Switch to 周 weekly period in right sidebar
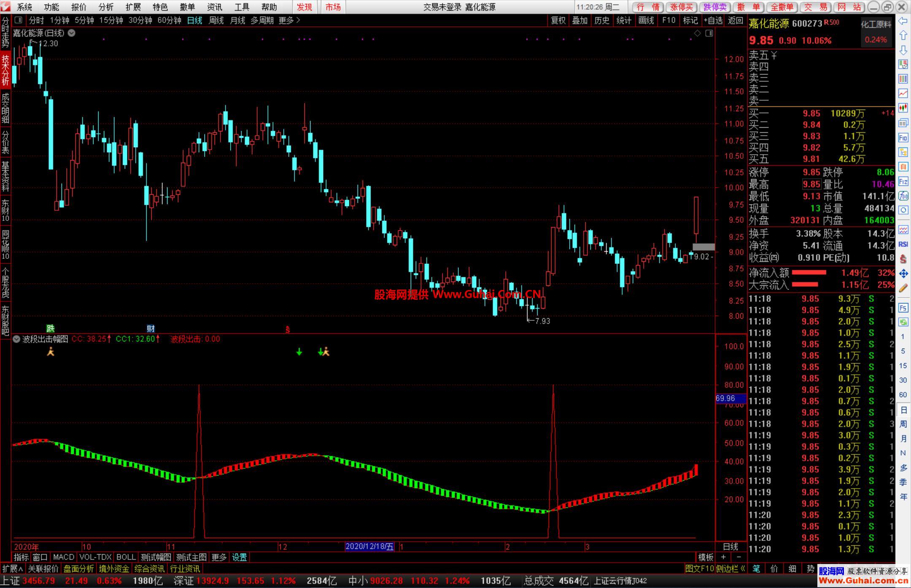This screenshot has width=911, height=588. [903, 424]
